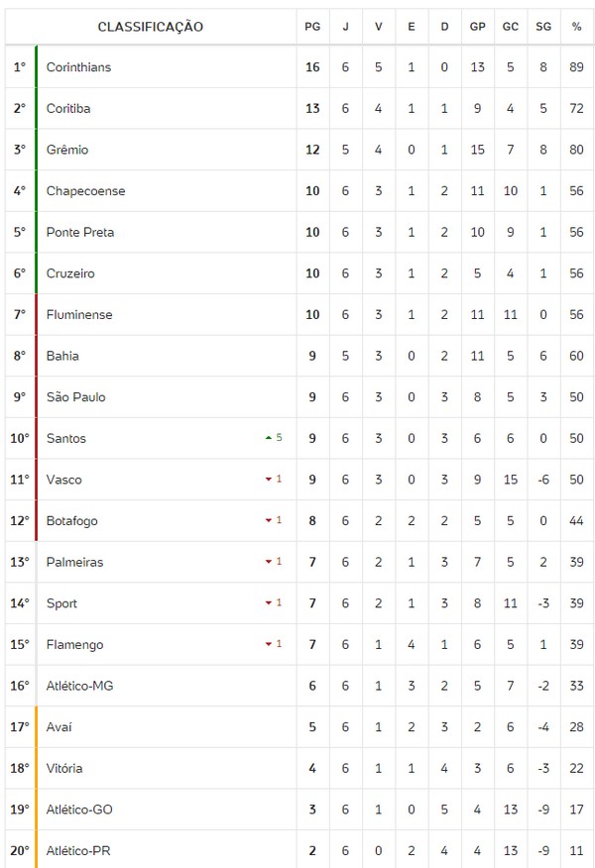The width and height of the screenshot is (595, 868).
Task: Select Chapecoense in the standings
Action: 85,191
